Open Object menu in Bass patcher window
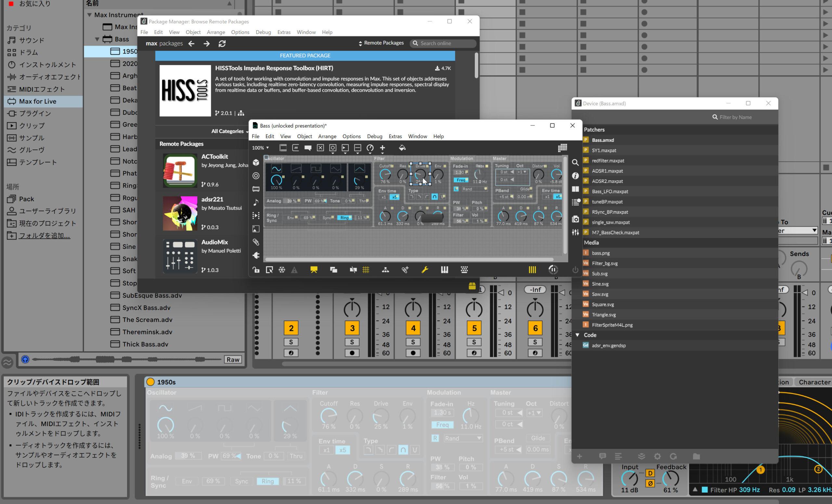The image size is (832, 504). 304,136
